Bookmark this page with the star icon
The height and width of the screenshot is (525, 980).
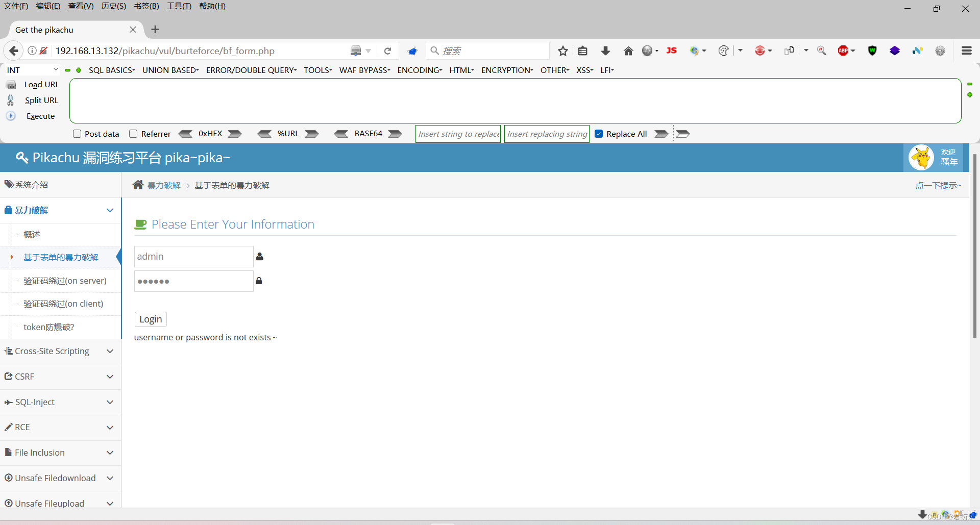(x=562, y=51)
